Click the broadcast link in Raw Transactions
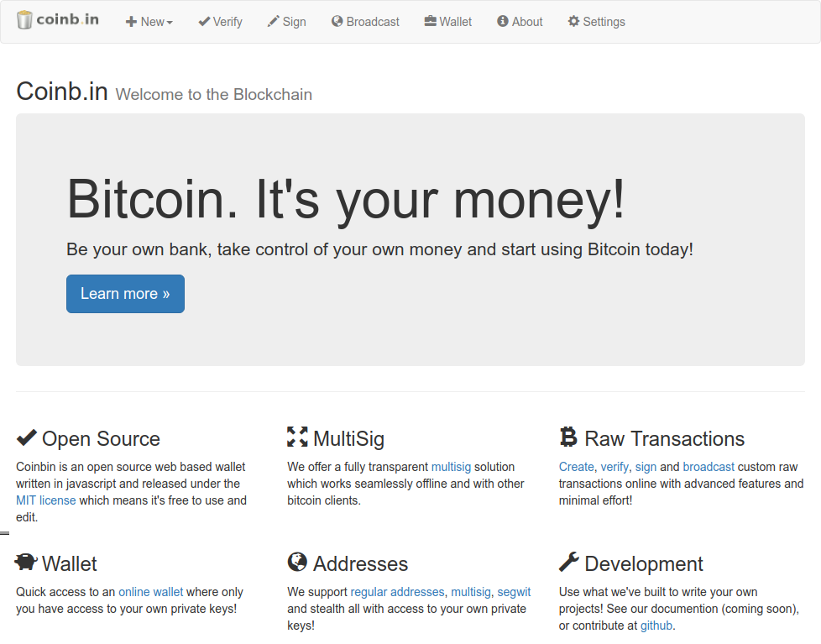 (709, 467)
